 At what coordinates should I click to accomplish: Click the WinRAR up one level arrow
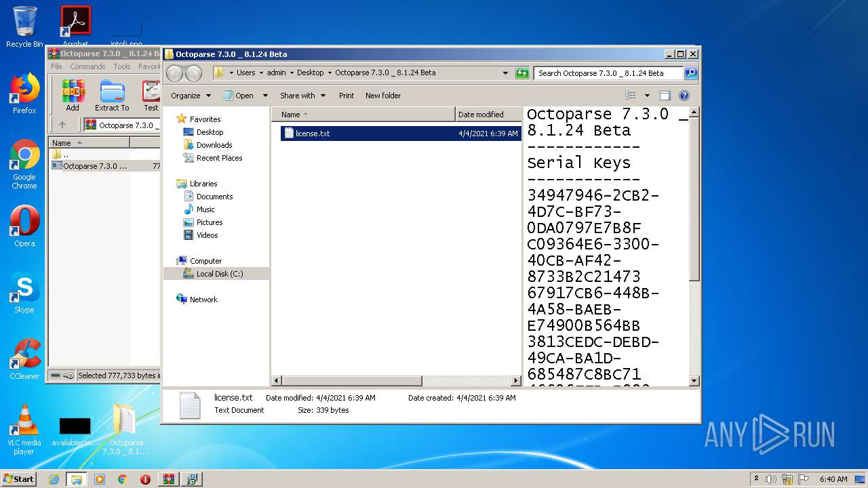click(x=62, y=125)
